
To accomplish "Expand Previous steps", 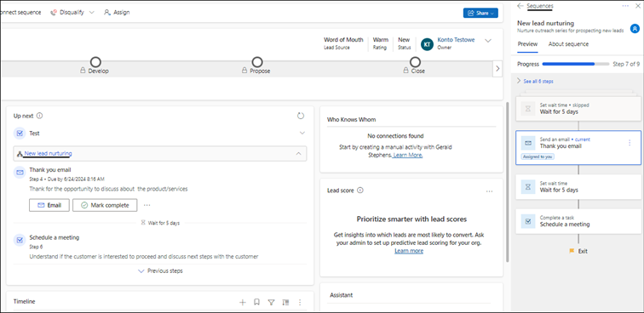I will pyautogui.click(x=161, y=270).
